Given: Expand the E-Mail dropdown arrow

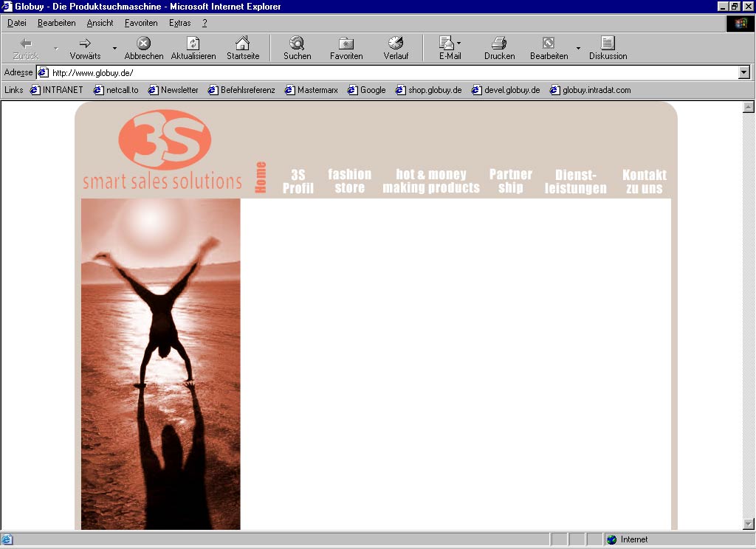Looking at the screenshot, I should [x=458, y=43].
